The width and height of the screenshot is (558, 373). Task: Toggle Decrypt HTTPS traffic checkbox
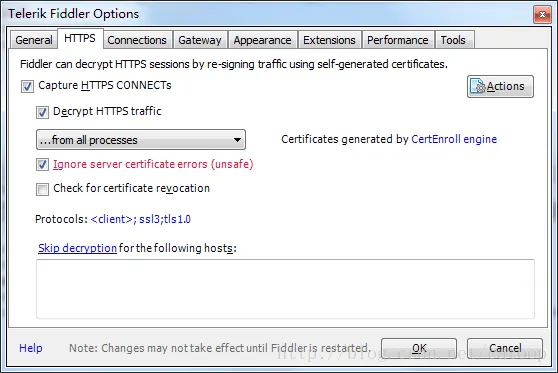[42, 112]
